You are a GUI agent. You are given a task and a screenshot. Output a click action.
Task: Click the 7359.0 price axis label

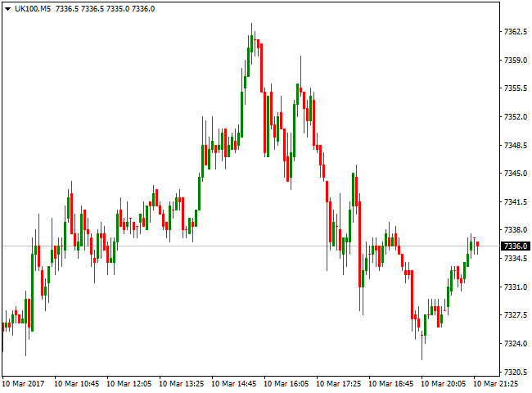click(x=516, y=61)
